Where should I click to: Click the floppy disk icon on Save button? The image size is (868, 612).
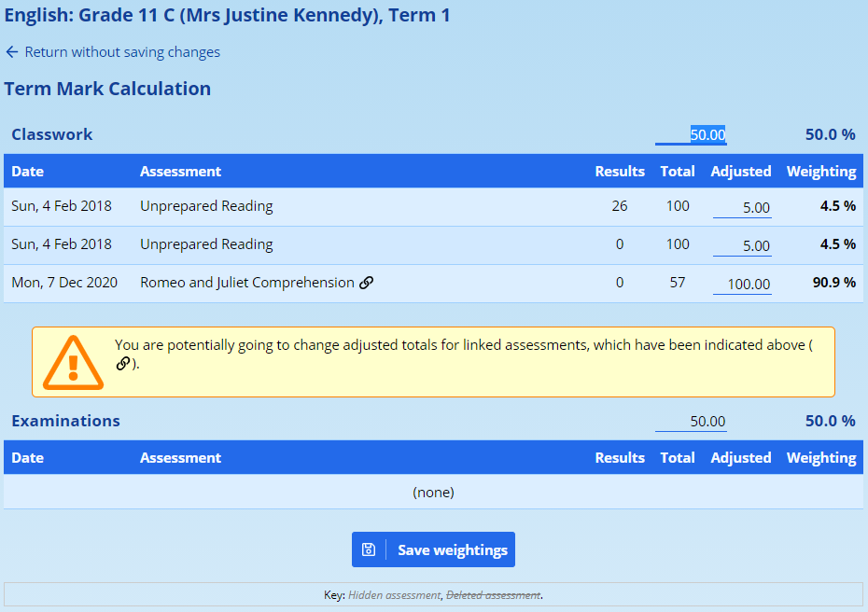point(369,550)
